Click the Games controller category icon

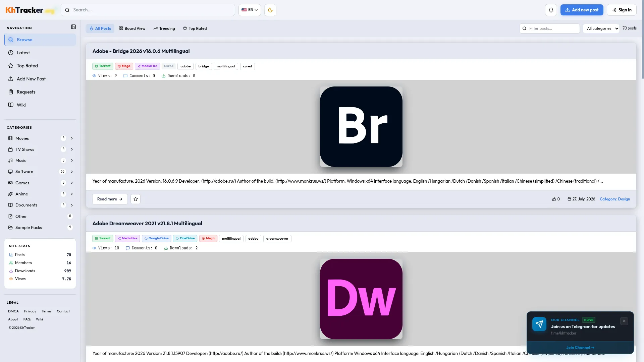[x=10, y=183]
